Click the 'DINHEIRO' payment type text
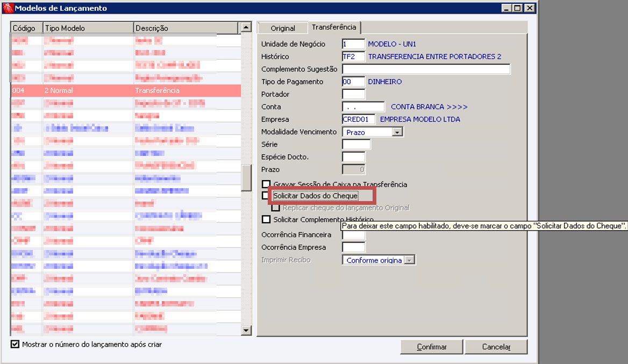Viewport: 628px width, 364px height. 384,82
